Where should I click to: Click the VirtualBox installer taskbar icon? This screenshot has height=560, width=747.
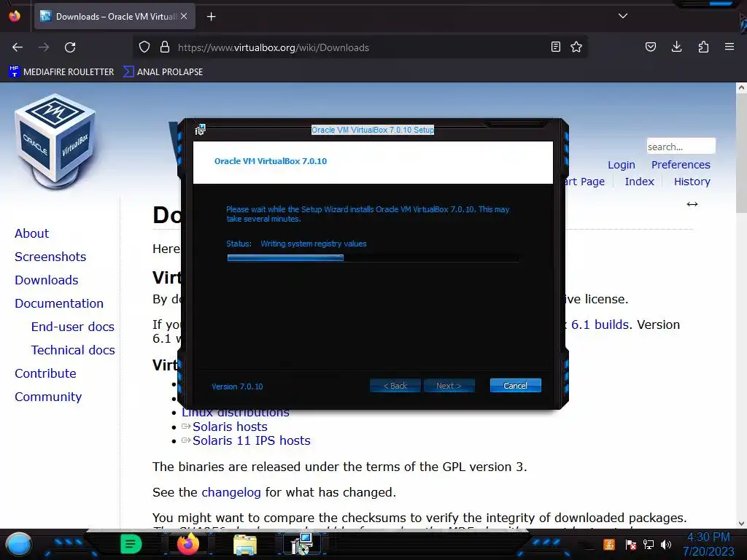coord(302,544)
